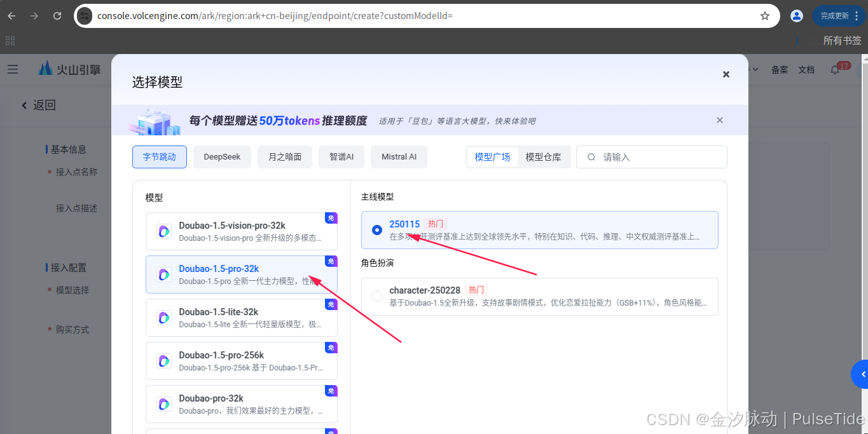The image size is (868, 434).
Task: Bookmark page with star icon
Action: pyautogui.click(x=765, y=16)
